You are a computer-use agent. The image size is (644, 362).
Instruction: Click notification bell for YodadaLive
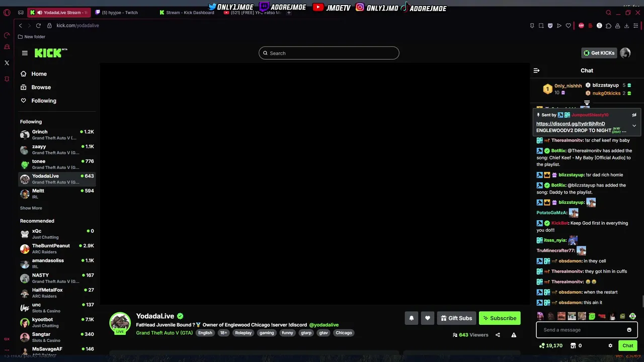(412, 318)
